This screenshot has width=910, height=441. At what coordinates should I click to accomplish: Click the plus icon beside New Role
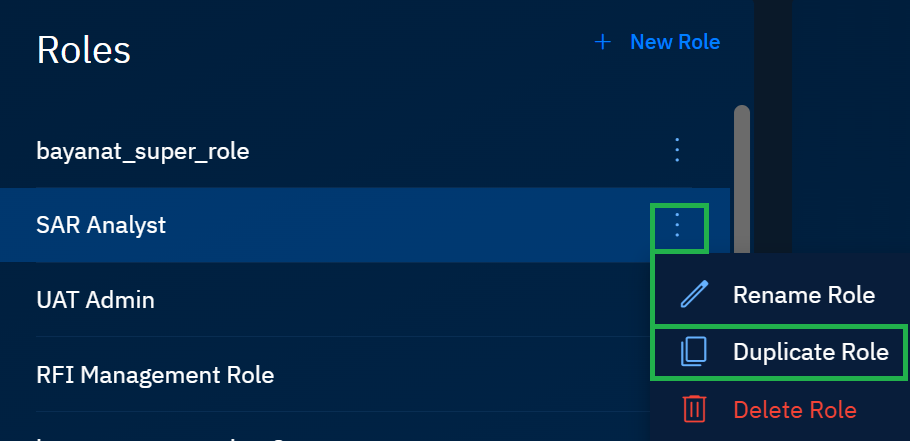click(x=602, y=42)
